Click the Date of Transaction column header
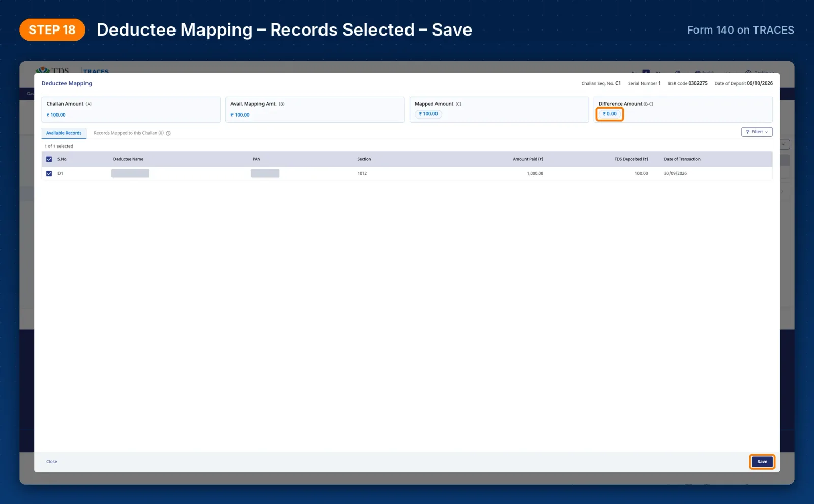This screenshot has height=504, width=814. (x=682, y=159)
